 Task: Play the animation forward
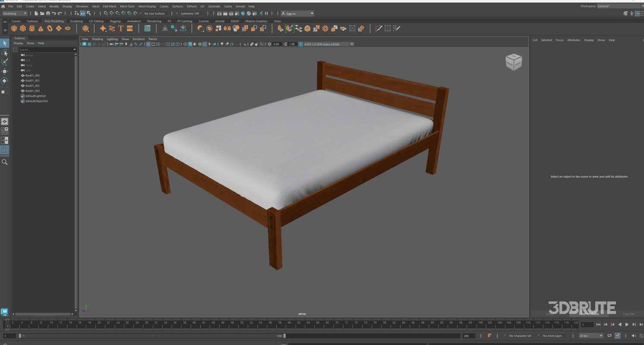click(627, 324)
